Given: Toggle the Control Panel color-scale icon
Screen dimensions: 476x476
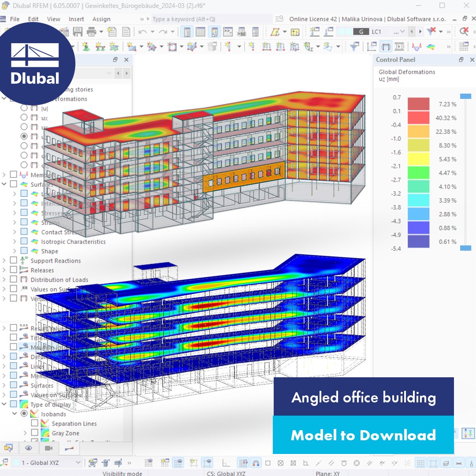Looking at the screenshot, I should (x=215, y=32).
